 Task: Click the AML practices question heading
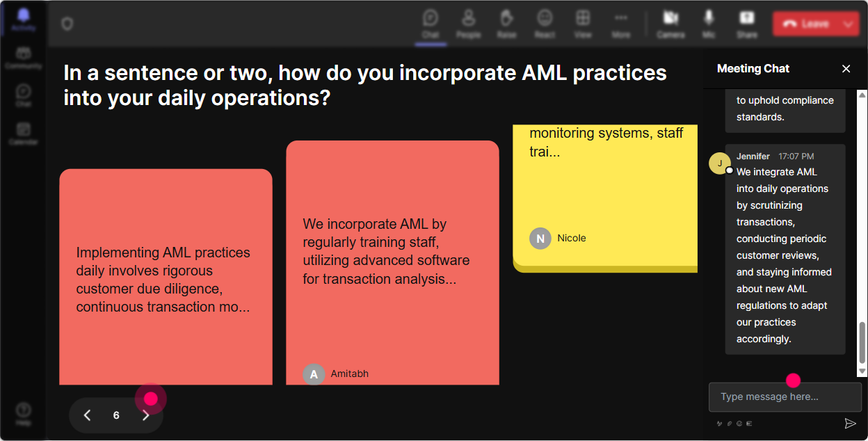point(365,85)
